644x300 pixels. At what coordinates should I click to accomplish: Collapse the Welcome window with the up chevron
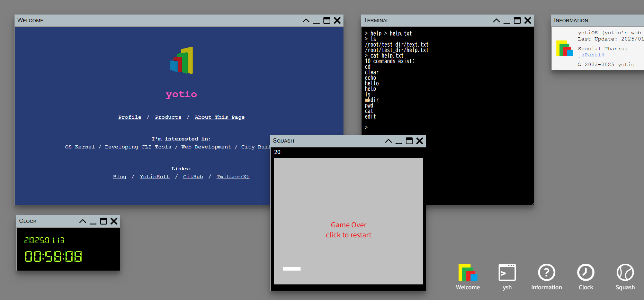click(x=306, y=20)
